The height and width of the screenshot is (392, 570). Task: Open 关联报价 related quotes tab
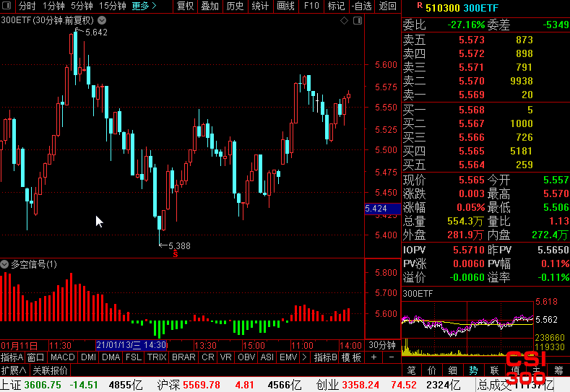pyautogui.click(x=50, y=370)
